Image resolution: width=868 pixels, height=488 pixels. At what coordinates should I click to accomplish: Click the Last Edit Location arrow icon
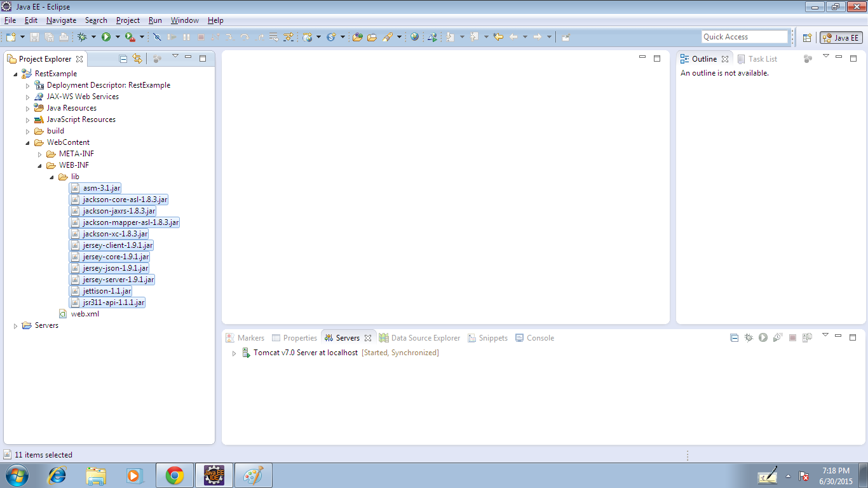click(498, 37)
